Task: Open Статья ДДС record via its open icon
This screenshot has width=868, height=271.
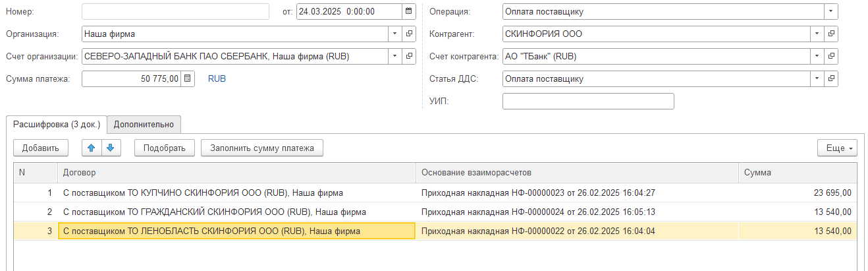Action: (831, 79)
